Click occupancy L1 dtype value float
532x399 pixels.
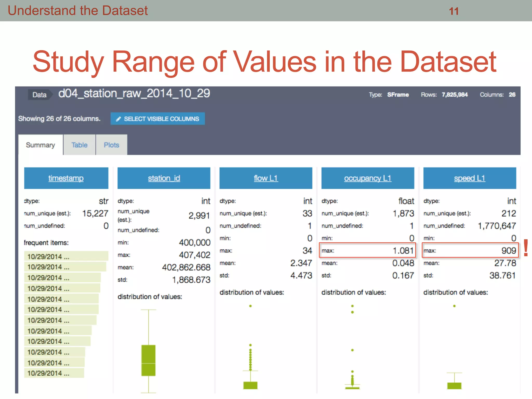click(x=406, y=201)
